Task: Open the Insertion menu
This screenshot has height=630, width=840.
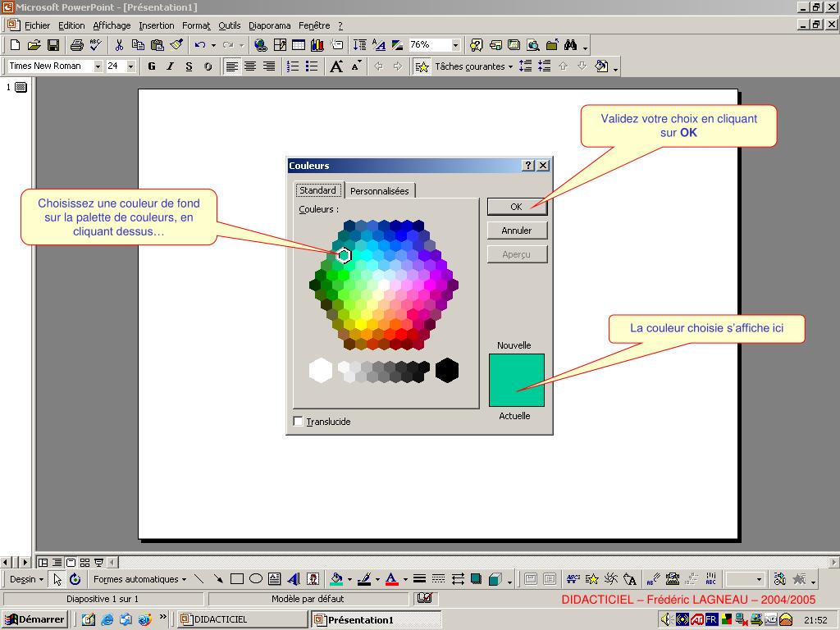Action: pyautogui.click(x=157, y=25)
